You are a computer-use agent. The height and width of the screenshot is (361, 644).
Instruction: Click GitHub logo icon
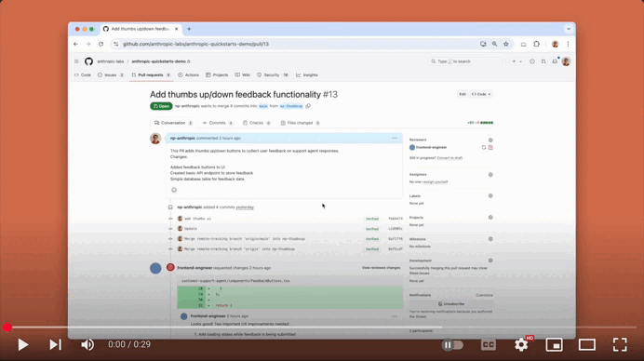(x=88, y=61)
